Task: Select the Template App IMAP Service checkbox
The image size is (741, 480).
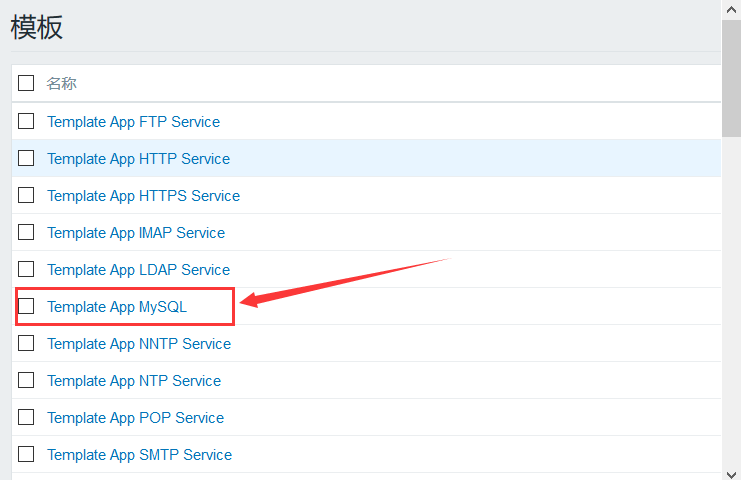Action: [26, 232]
